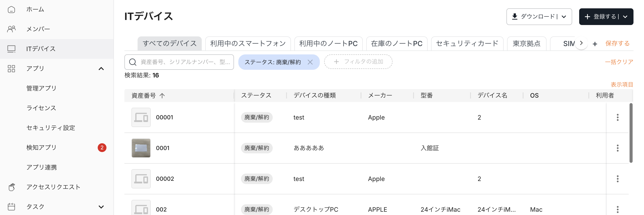Open the Members page icon

11,29
